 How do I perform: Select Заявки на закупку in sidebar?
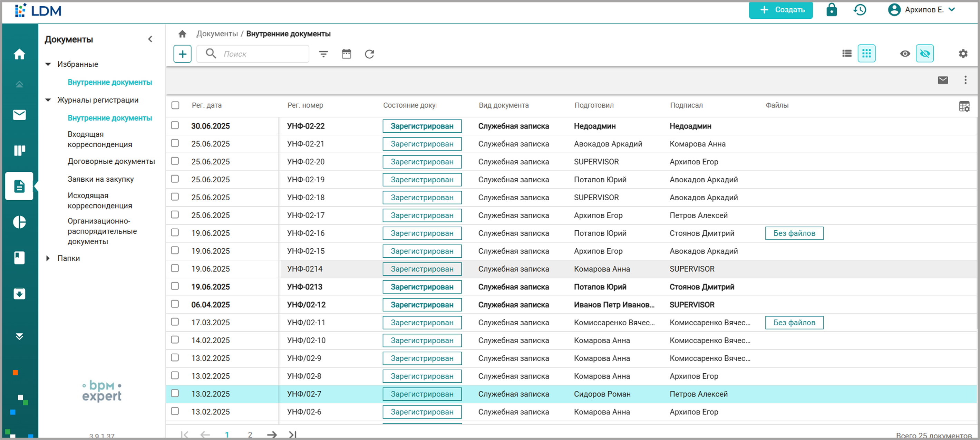tap(100, 179)
